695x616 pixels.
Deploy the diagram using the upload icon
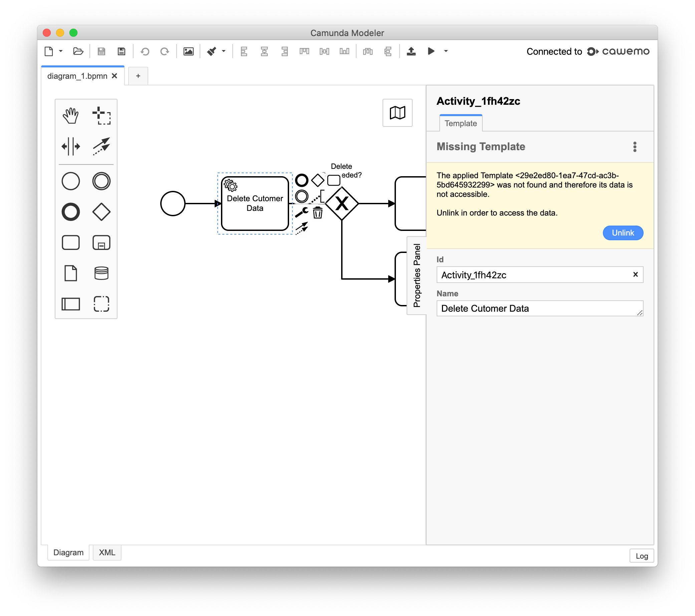pyautogui.click(x=411, y=51)
